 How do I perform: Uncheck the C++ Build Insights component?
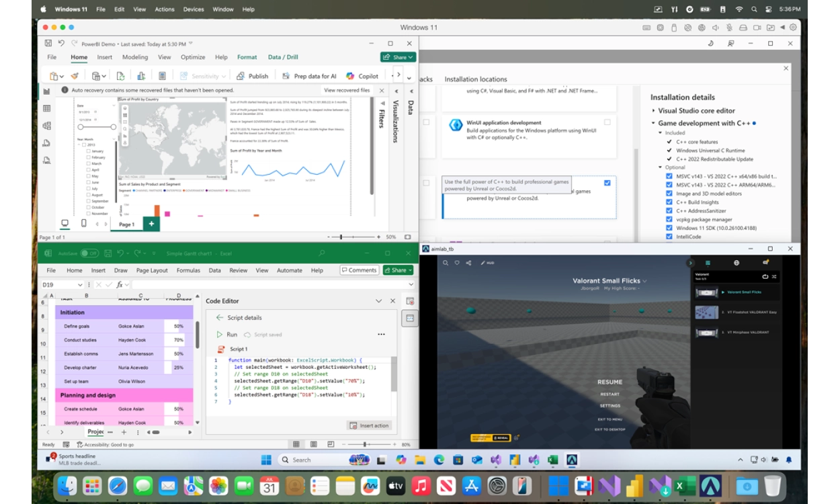pyautogui.click(x=669, y=202)
